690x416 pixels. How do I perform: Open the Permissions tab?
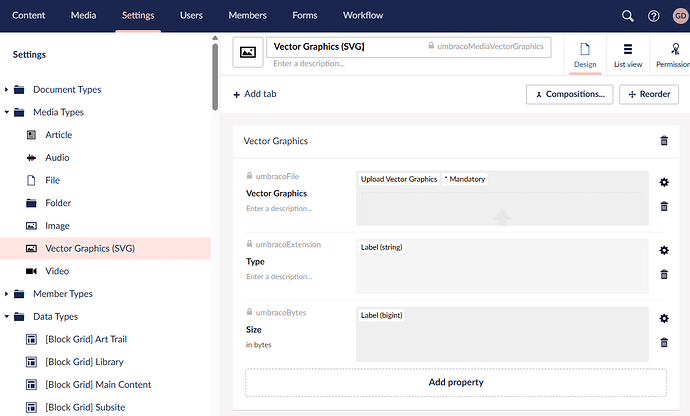pos(671,55)
